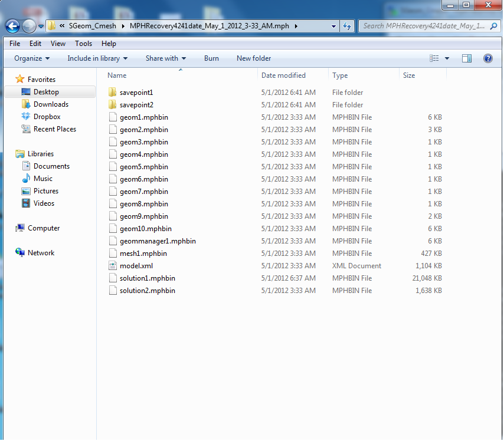Sort files by Date modified column header
This screenshot has height=441, width=504.
(x=284, y=75)
